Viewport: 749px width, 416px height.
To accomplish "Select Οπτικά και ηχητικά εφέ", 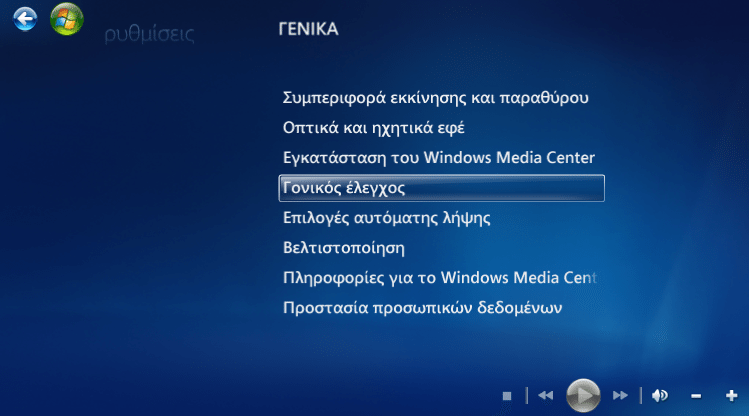I will click(374, 128).
